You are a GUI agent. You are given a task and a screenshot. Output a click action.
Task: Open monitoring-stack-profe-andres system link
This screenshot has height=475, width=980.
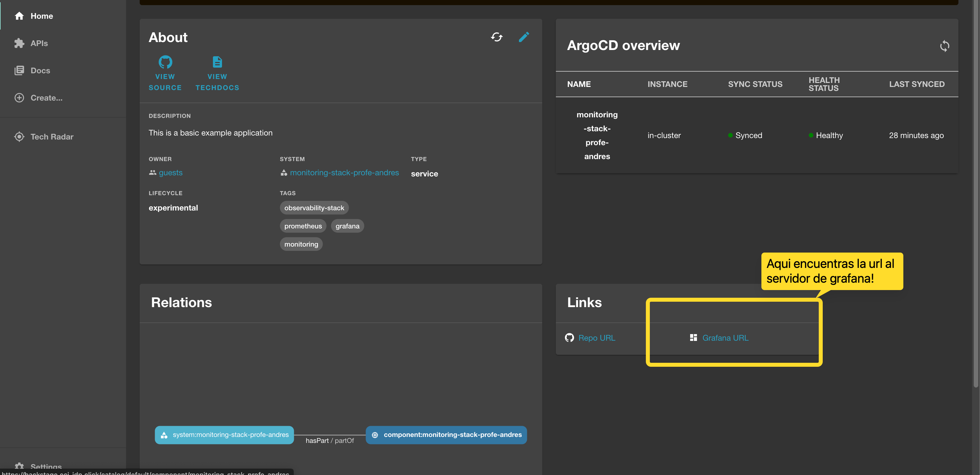tap(344, 172)
